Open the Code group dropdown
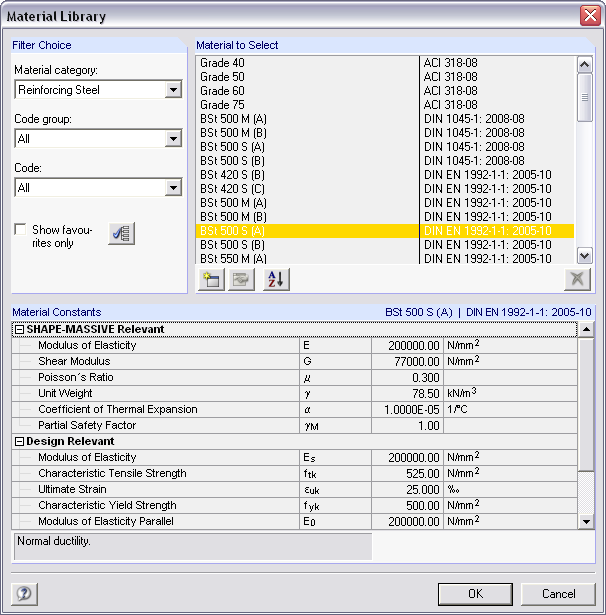This screenshot has height=615, width=606. click(173, 139)
